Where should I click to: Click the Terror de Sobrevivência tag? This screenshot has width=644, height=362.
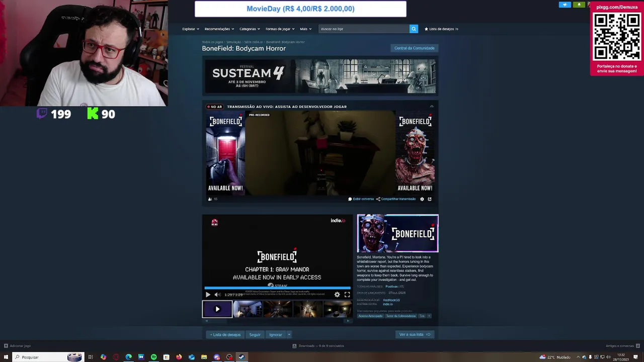click(401, 316)
